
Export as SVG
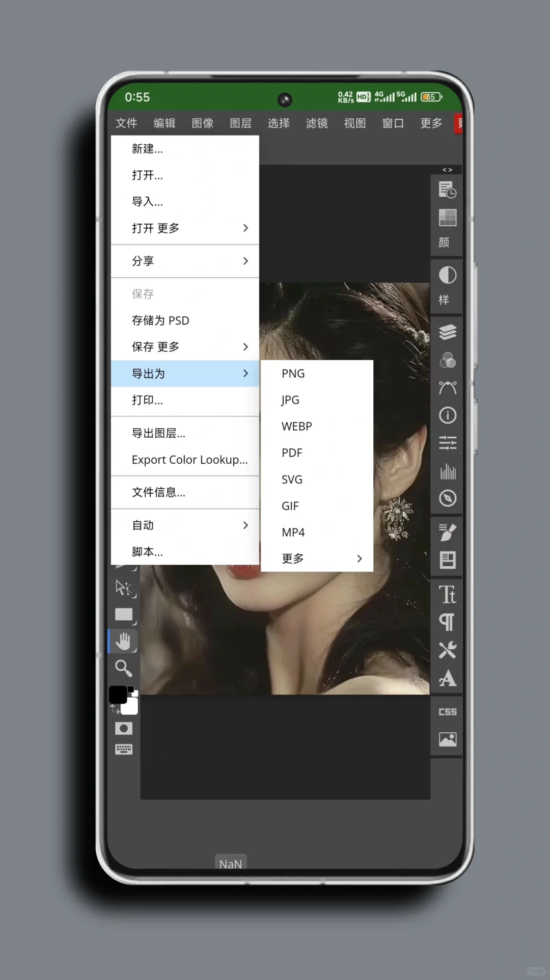317,480
